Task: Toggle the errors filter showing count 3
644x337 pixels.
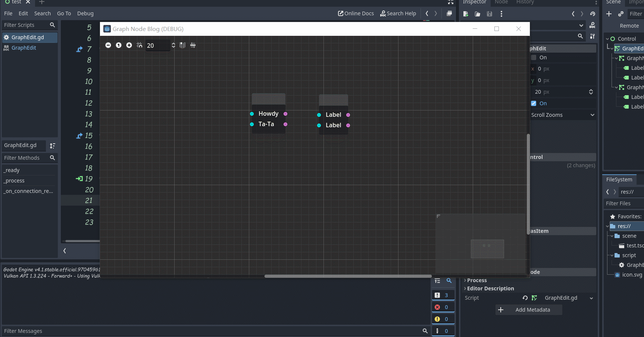Action: (443, 295)
